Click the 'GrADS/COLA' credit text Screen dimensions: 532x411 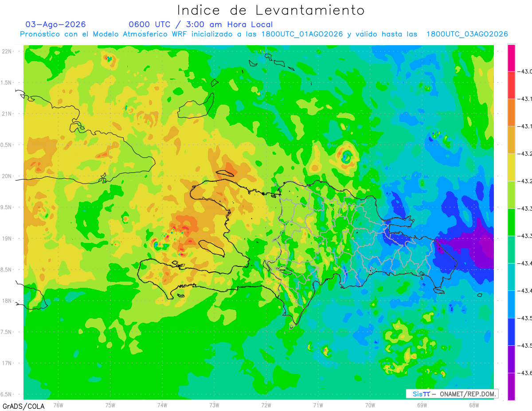point(23,406)
